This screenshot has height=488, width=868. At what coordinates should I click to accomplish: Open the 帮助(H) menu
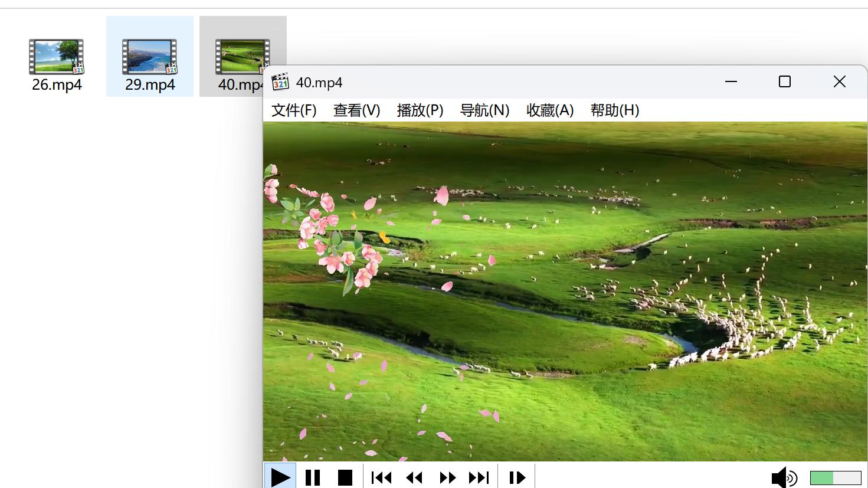pyautogui.click(x=615, y=110)
